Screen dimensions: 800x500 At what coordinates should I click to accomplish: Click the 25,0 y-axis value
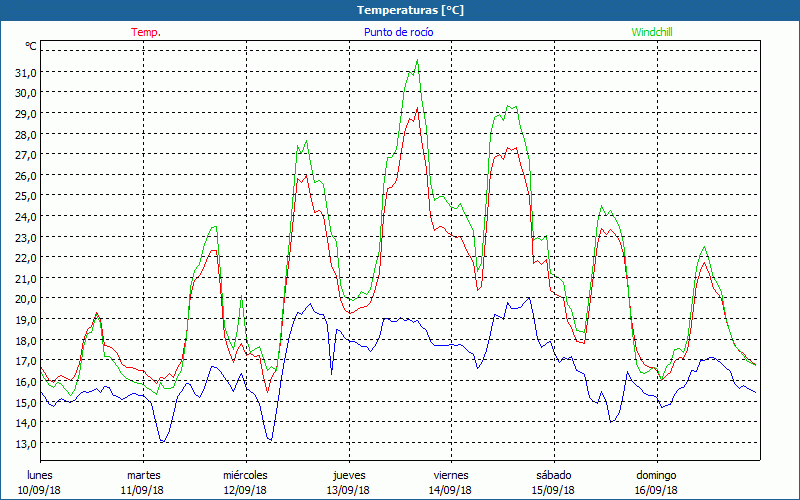(x=26, y=196)
